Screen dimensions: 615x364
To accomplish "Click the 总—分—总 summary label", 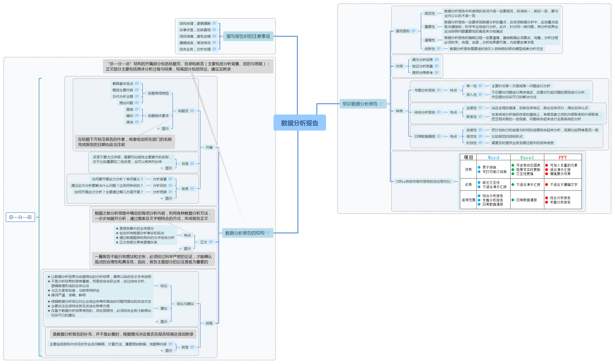I will [x=20, y=217].
